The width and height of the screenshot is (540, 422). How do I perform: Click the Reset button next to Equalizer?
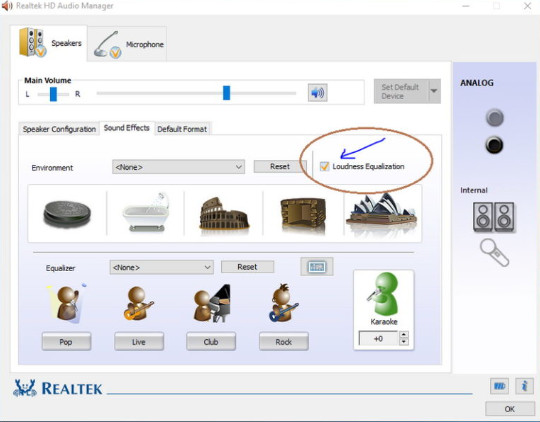tap(247, 267)
